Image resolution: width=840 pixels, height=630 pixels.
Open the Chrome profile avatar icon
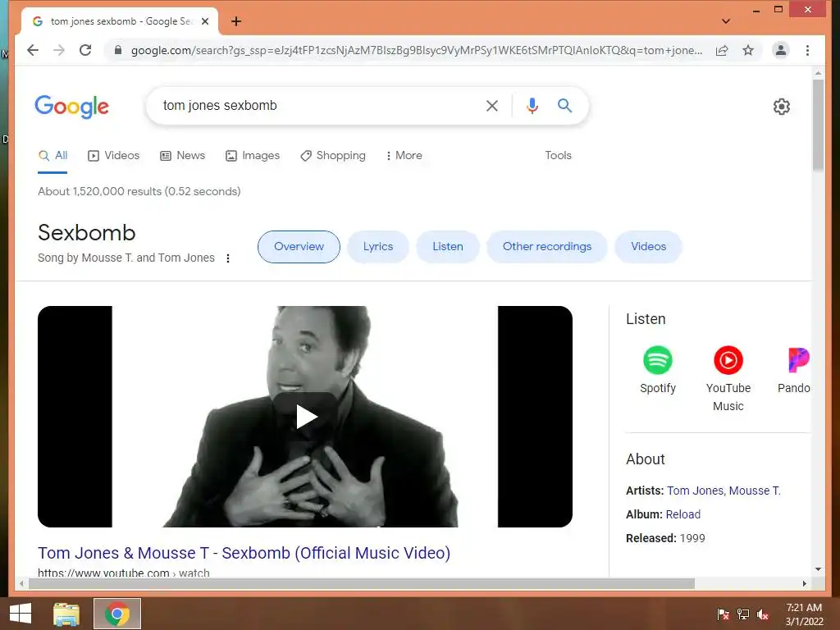[781, 50]
